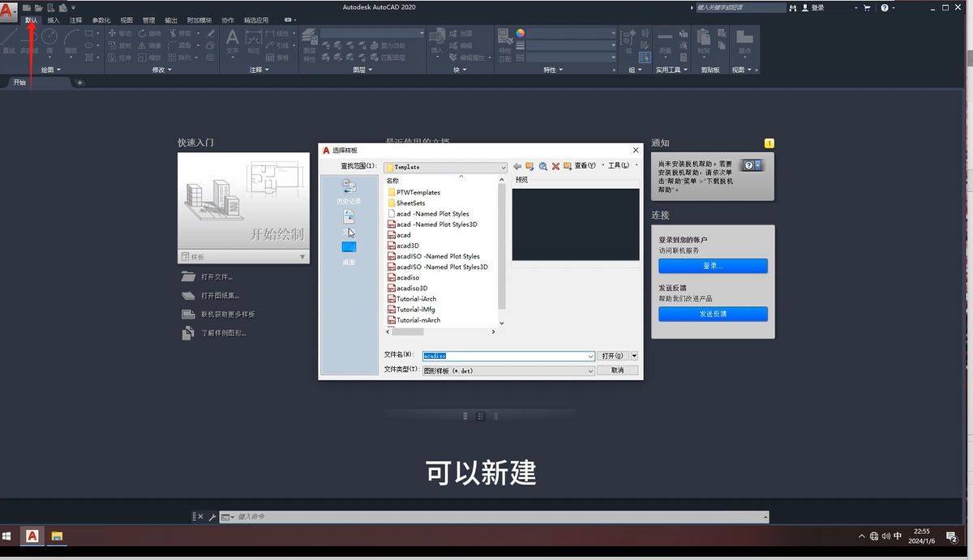Screen dimensions: 973x560
Task: Expand the 样板 template dropdown on Start page
Action: 303,257
